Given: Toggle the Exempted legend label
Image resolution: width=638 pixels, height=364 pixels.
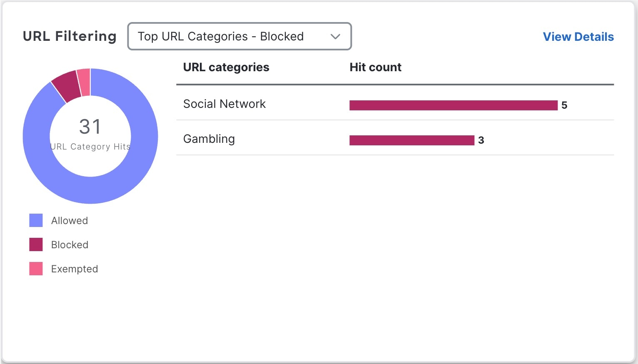Looking at the screenshot, I should pyautogui.click(x=75, y=269).
